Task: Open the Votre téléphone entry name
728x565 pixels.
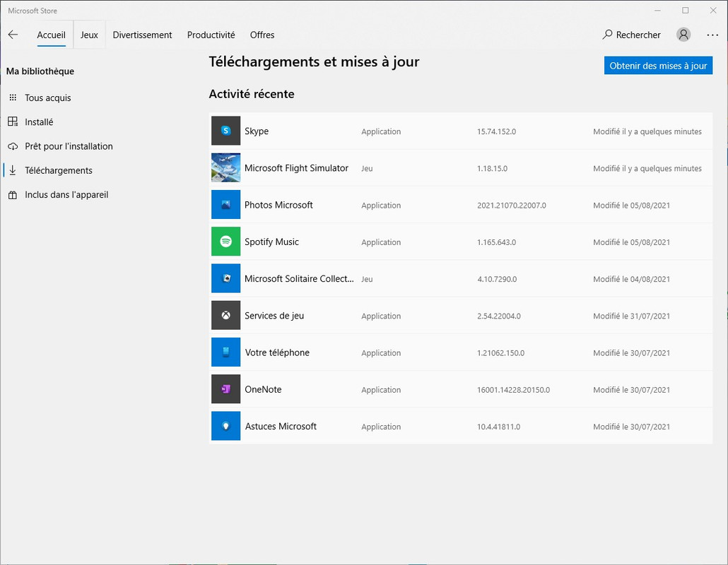Action: click(x=277, y=352)
